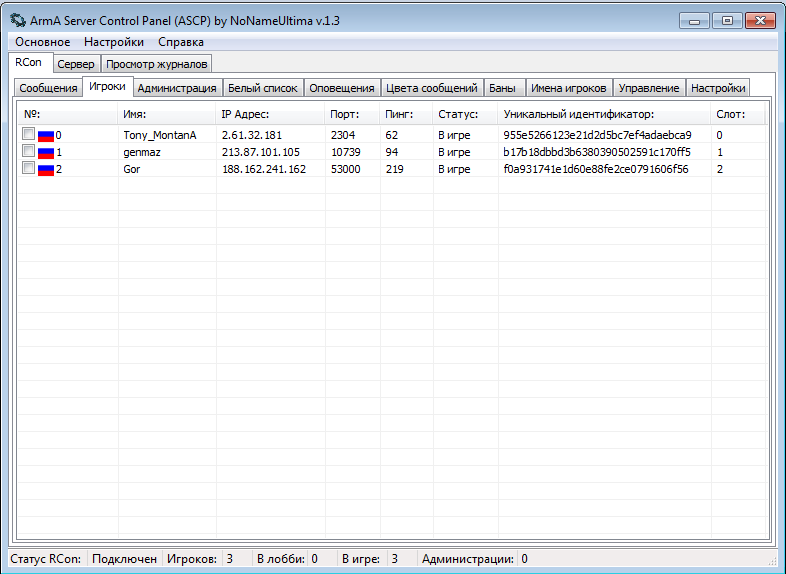Click the Russian flag icon for genmaz
This screenshot has width=786, height=574.
tap(46, 152)
